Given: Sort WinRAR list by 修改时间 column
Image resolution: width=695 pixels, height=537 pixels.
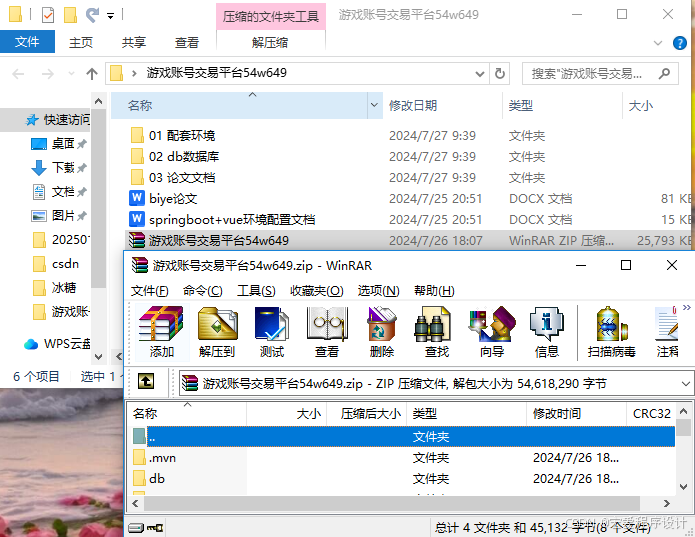Looking at the screenshot, I should (576, 413).
